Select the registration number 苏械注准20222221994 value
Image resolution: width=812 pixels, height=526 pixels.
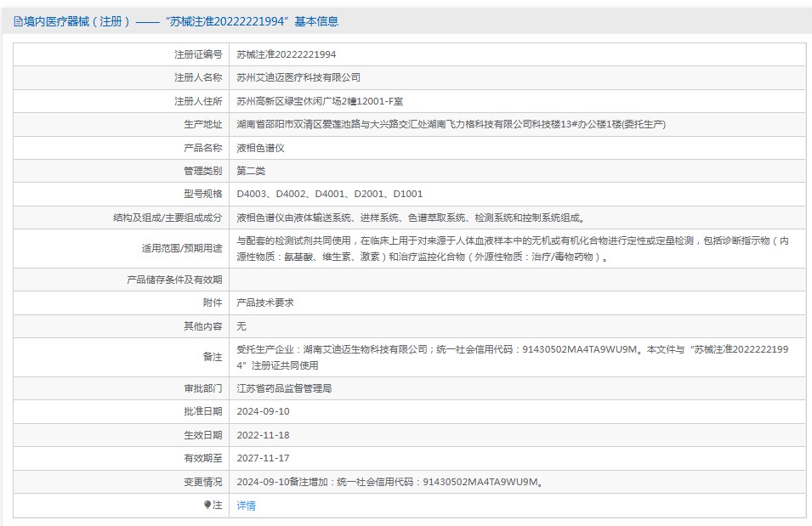pos(286,54)
